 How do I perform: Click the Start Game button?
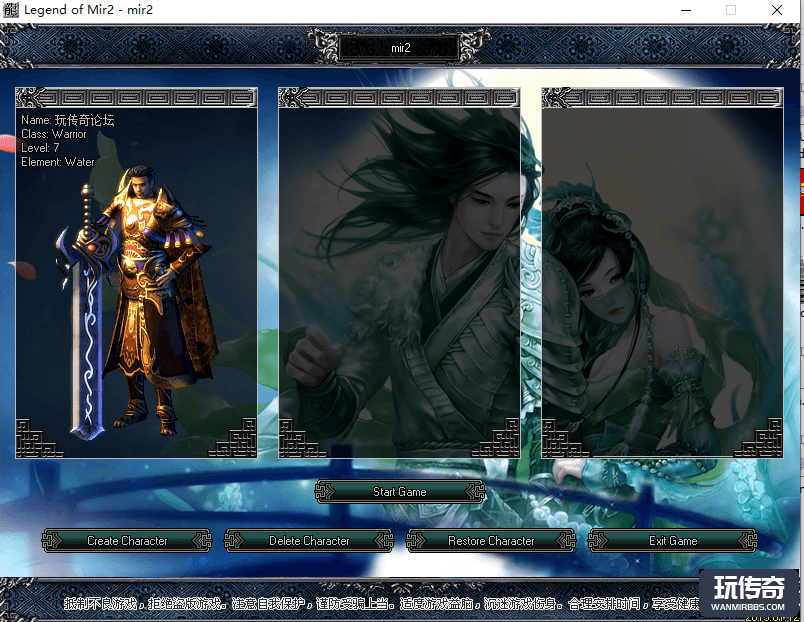(399, 492)
